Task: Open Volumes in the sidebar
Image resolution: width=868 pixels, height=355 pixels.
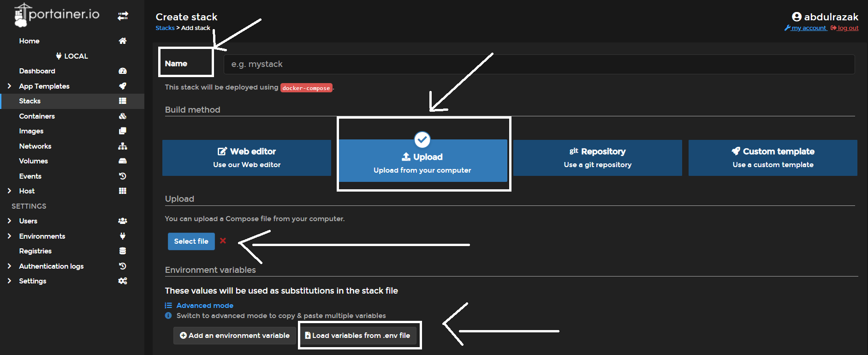Action: (33, 161)
